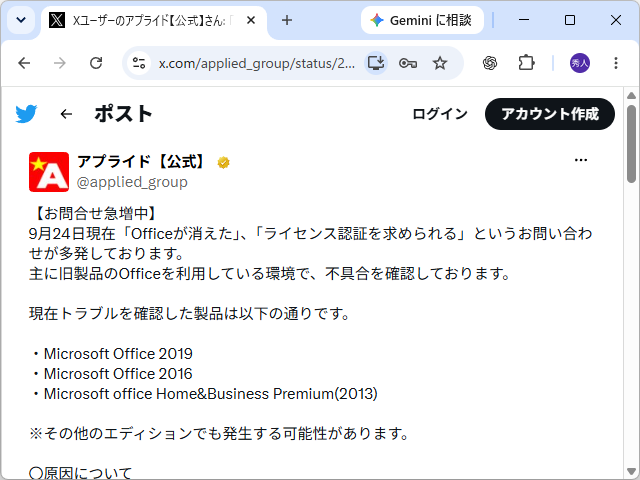The width and height of the screenshot is (640, 480).
Task: Click the 〇原因について text
Action: point(80,473)
